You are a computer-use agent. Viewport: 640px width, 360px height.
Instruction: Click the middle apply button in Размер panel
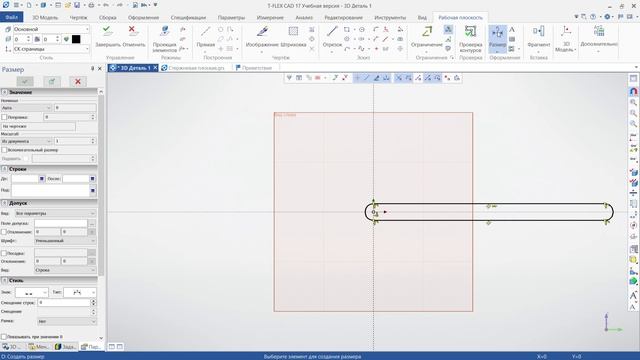(x=51, y=81)
